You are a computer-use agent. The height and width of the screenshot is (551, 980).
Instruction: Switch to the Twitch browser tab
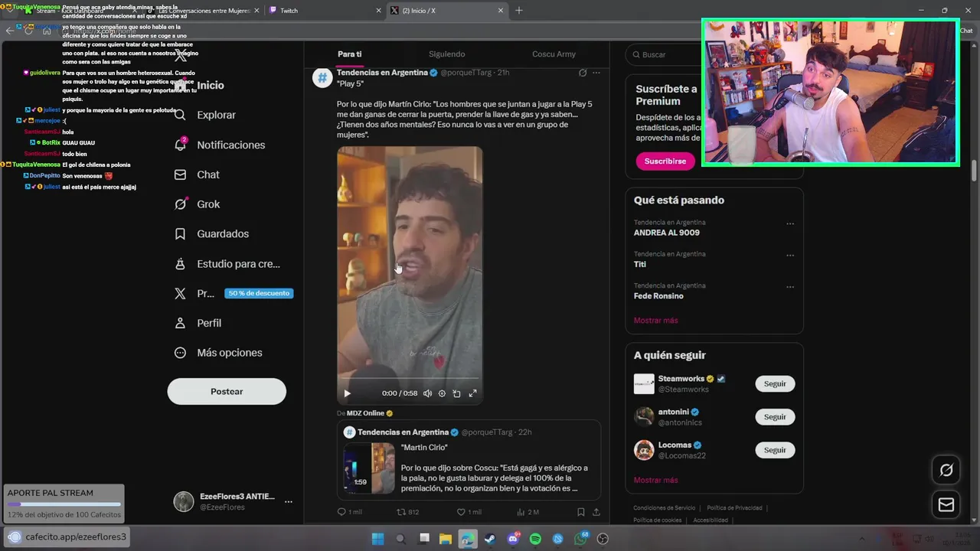pos(325,11)
